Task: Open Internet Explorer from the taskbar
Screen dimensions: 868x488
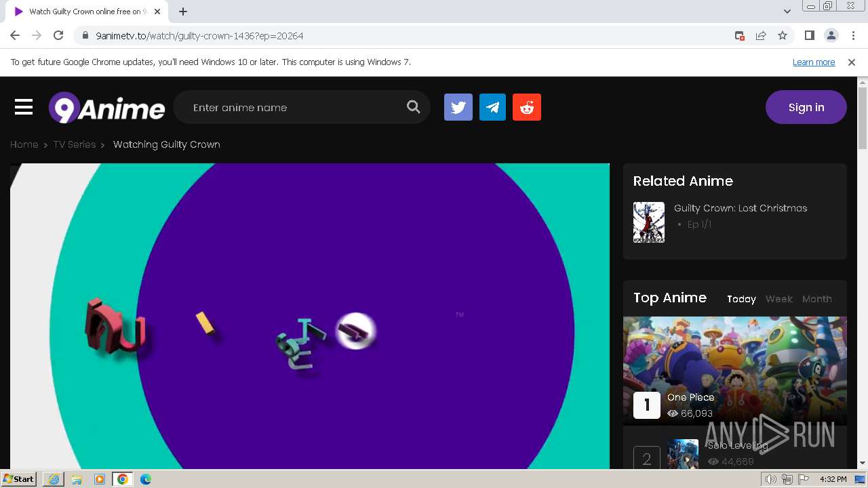Action: 54,479
